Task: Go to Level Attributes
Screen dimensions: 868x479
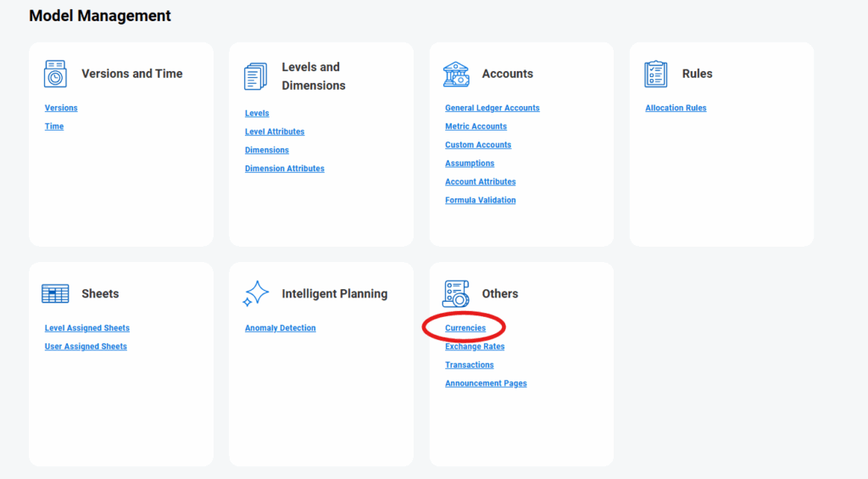Action: coord(275,132)
